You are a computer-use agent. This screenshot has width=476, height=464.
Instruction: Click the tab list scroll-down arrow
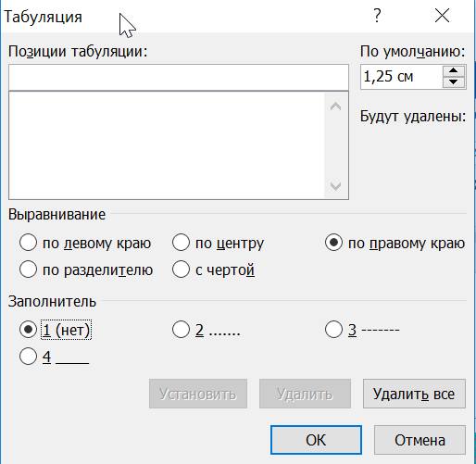pyautogui.click(x=335, y=186)
